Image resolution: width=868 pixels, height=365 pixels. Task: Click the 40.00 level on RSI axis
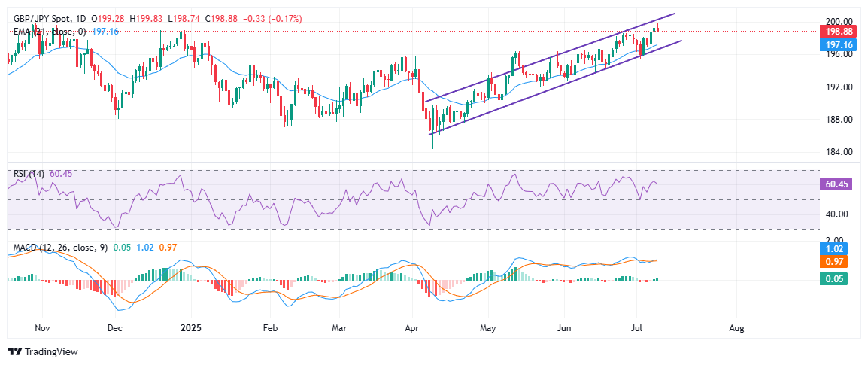click(x=834, y=214)
